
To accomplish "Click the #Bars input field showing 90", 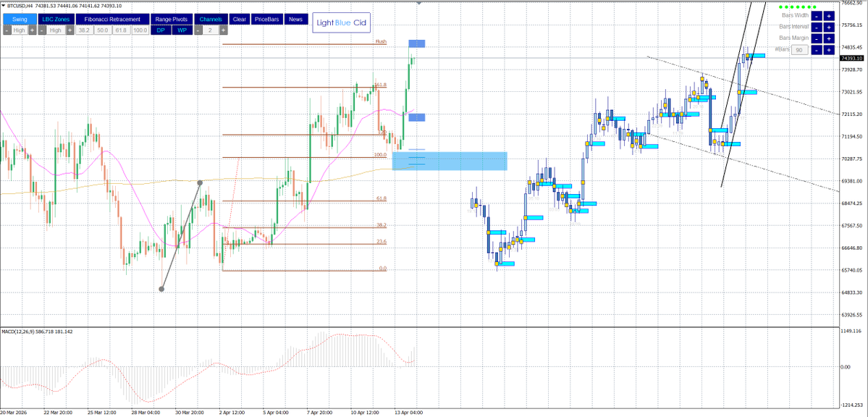I will (x=799, y=50).
